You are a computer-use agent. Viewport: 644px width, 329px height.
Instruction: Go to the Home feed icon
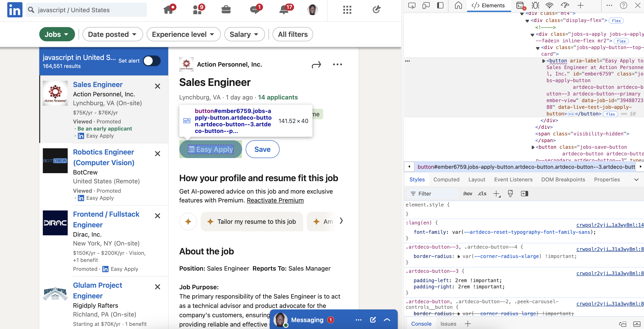[168, 10]
